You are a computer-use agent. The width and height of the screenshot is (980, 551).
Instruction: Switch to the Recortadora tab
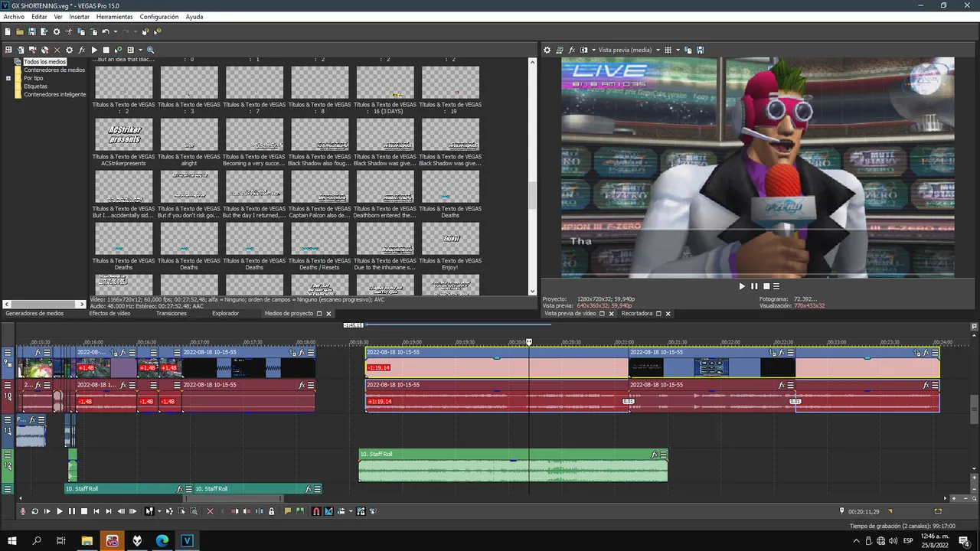[x=637, y=314]
